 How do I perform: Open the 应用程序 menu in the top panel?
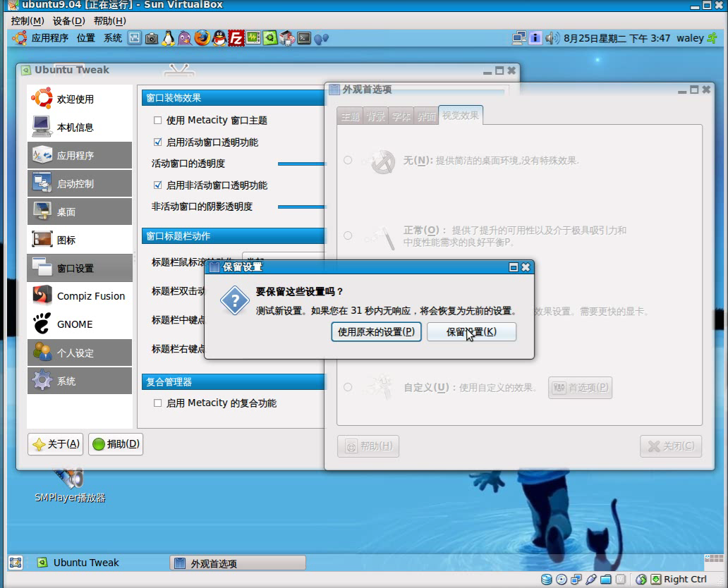click(x=49, y=38)
